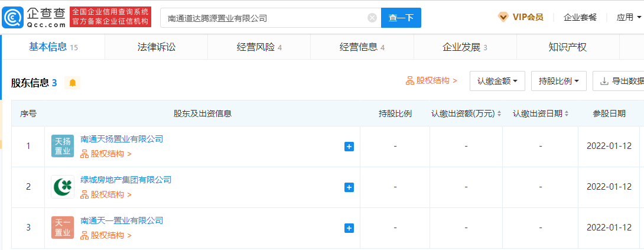
Task: Click the 天一置业 company logo thumbnail
Action: pos(63,228)
